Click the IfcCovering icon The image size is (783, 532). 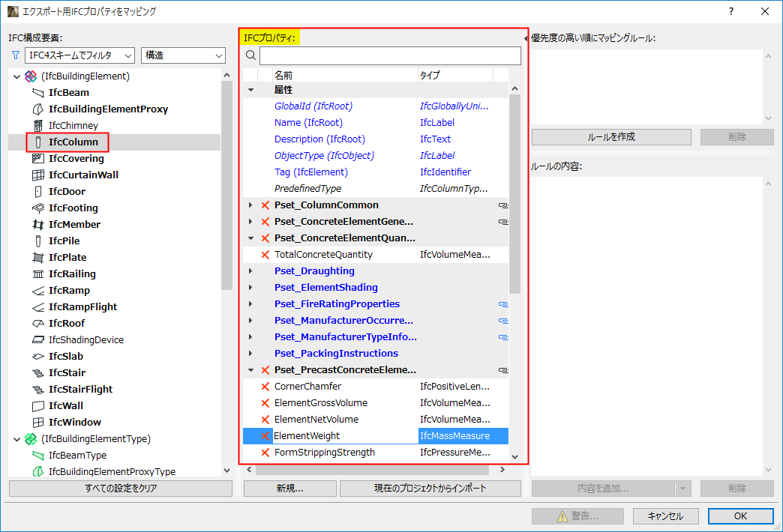coord(38,159)
